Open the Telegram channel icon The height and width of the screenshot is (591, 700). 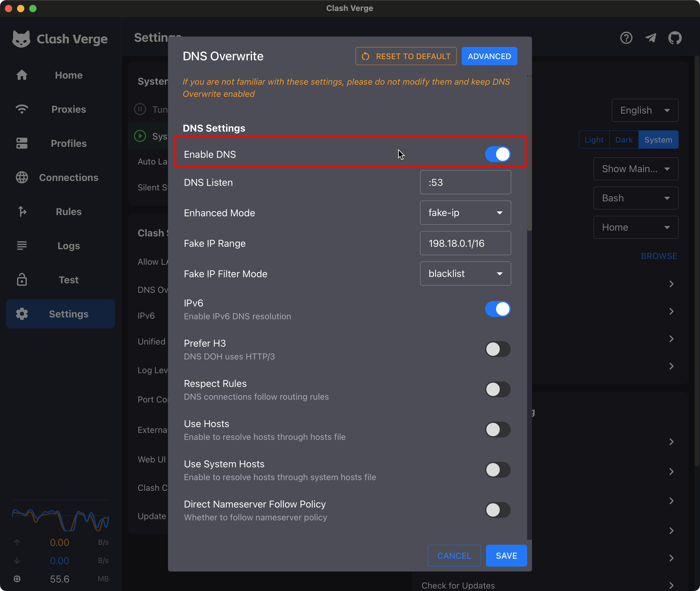pyautogui.click(x=650, y=38)
